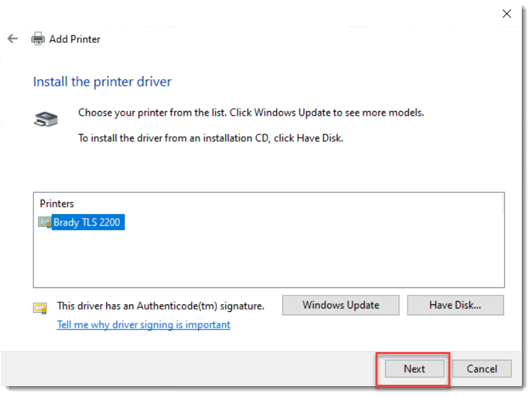Image resolution: width=532 pixels, height=397 pixels.
Task: Click the Printers column header
Action: [x=57, y=204]
